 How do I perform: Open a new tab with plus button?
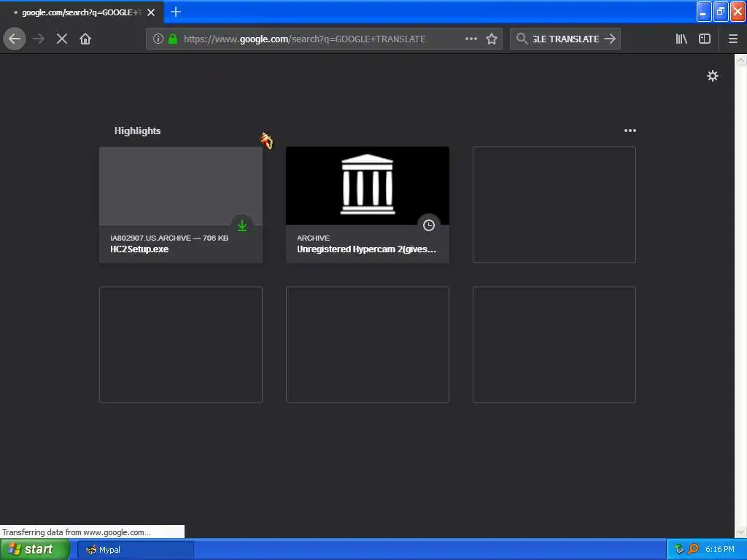pos(175,12)
